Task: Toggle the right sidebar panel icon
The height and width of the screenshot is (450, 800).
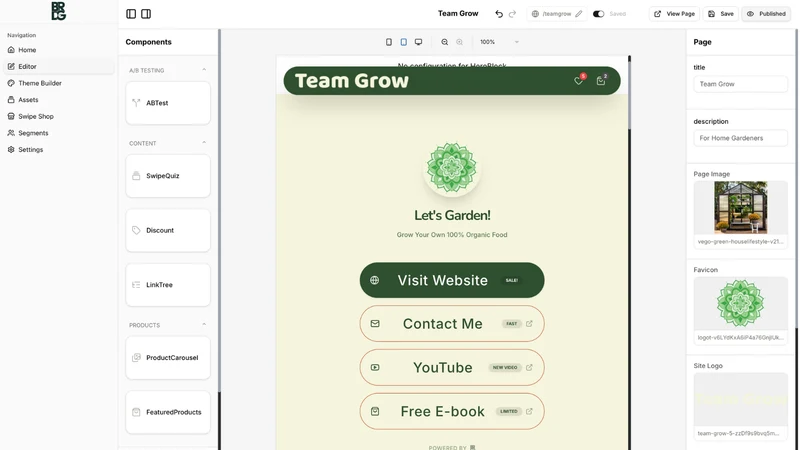Action: click(x=146, y=14)
